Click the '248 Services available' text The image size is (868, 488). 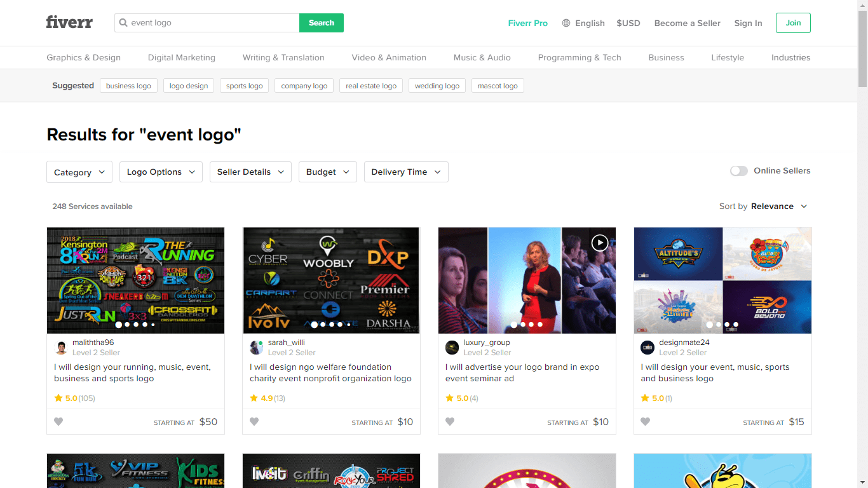(x=93, y=207)
